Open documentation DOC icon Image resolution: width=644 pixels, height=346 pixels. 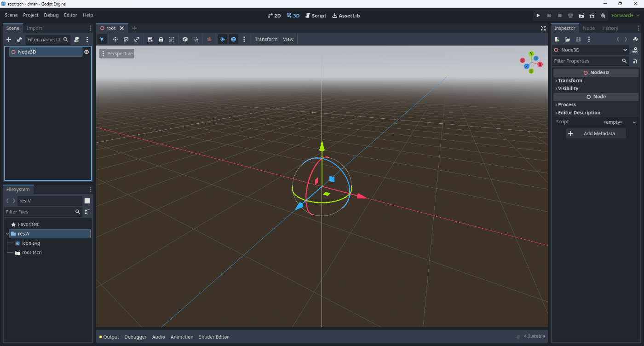coord(635,50)
